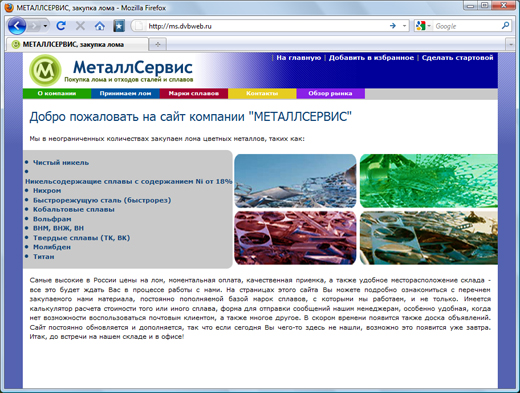Click the bookmarks star toolbar icon
Screen dimensions: 520x393
click(x=119, y=26)
